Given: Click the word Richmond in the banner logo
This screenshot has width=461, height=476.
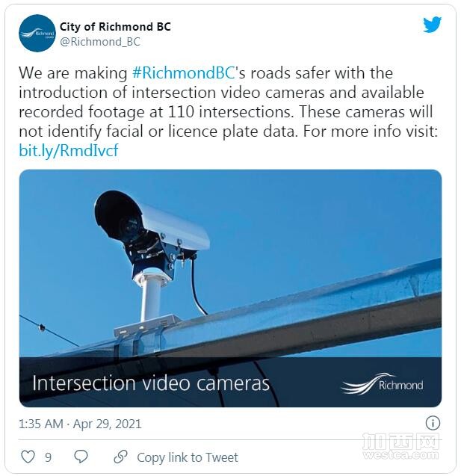Looking at the screenshot, I should 401,385.
